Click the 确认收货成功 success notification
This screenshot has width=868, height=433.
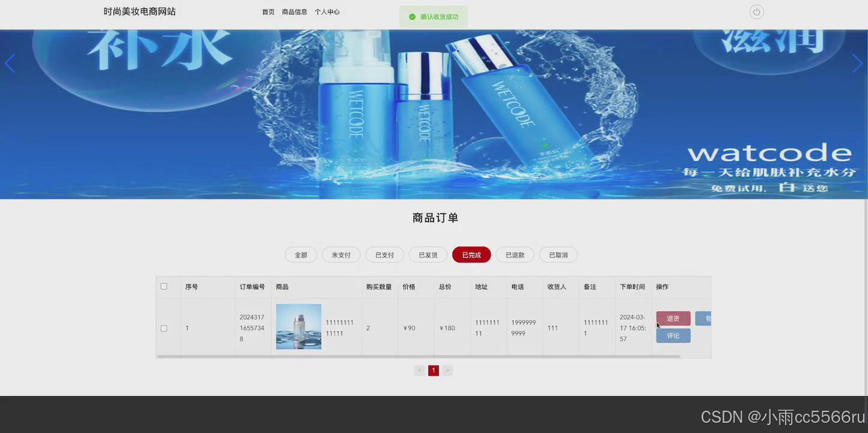click(433, 17)
